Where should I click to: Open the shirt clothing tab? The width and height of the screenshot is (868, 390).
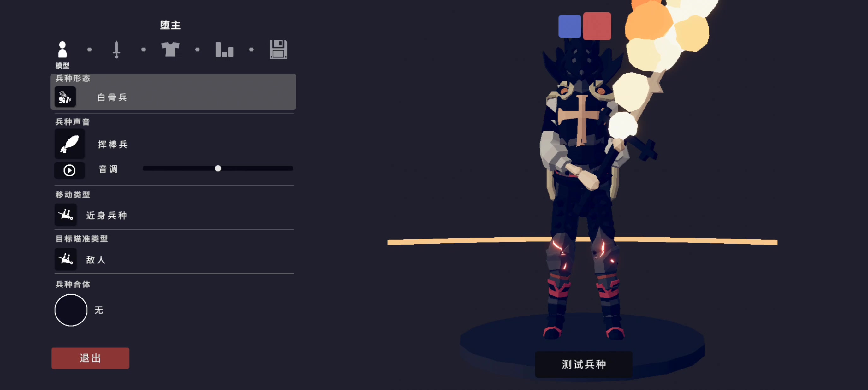(170, 50)
